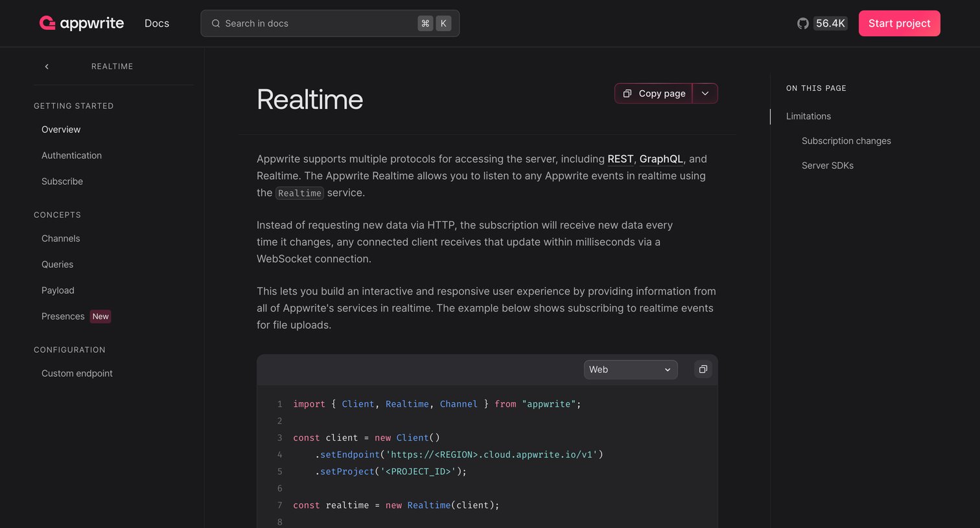Viewport: 980px width, 528px height.
Task: Click the Realtime page heading
Action: [310, 99]
